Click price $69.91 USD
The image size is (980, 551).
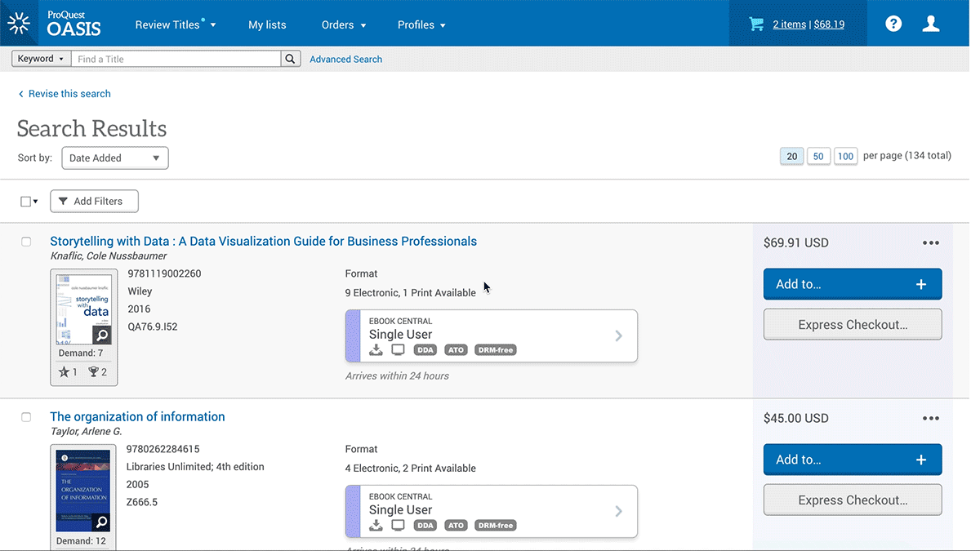(796, 242)
